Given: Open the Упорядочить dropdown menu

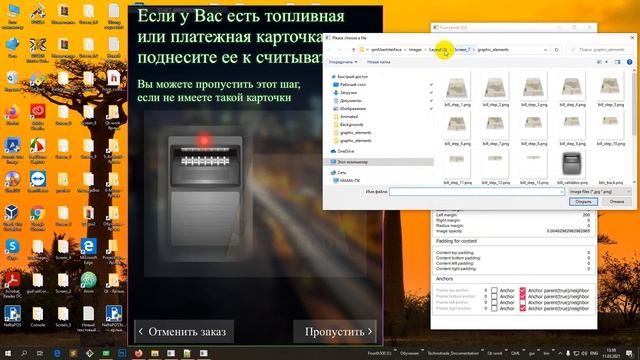Looking at the screenshot, I should click(343, 62).
